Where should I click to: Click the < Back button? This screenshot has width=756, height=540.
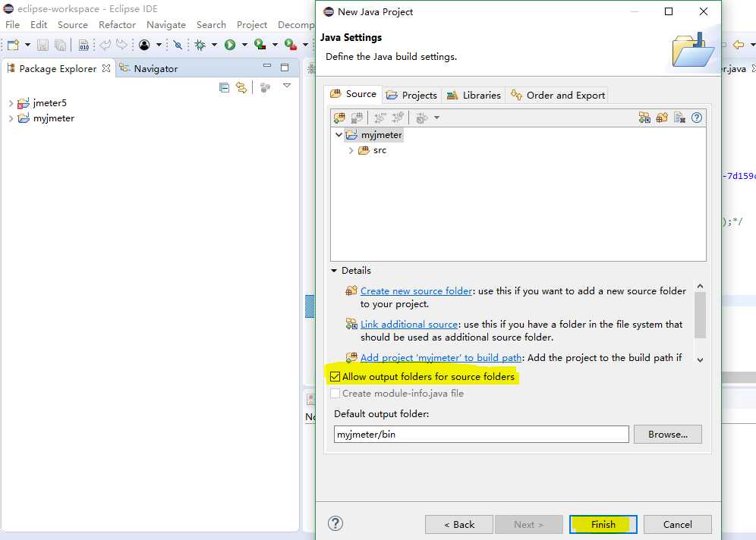click(x=459, y=524)
